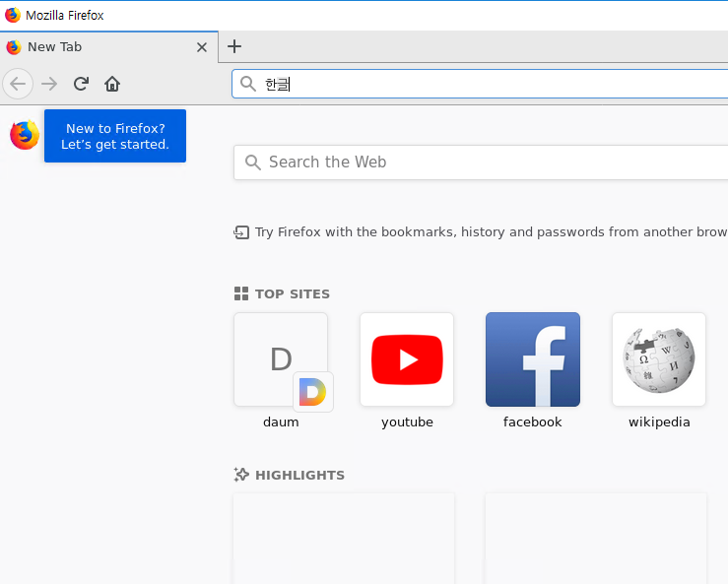Click the Firefox favicon on the New Tab tab
The height and width of the screenshot is (584, 728).
pos(14,47)
